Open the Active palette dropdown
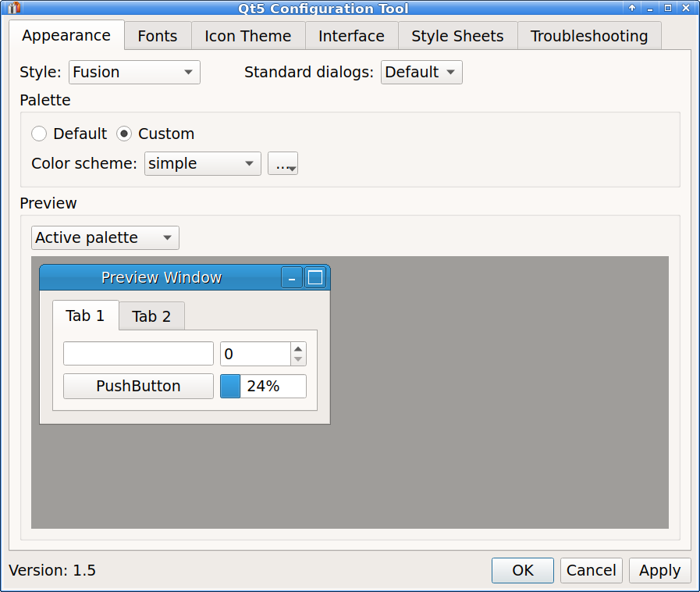The height and width of the screenshot is (592, 700). click(105, 238)
